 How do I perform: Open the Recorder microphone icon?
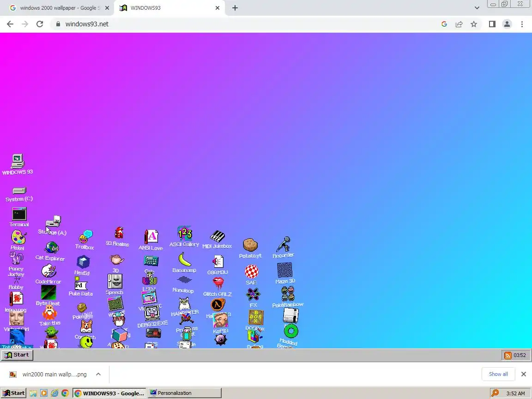[284, 244]
